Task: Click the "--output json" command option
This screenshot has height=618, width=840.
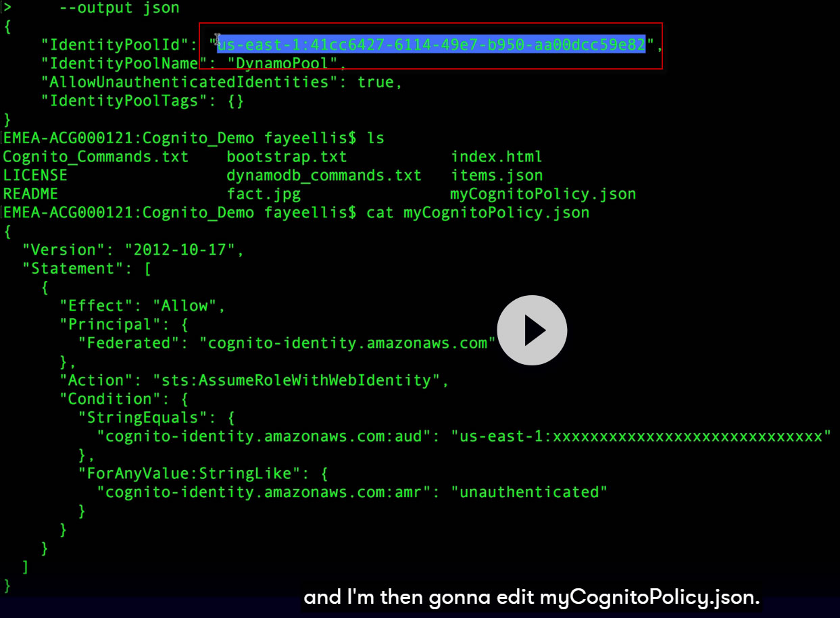Action: (120, 8)
